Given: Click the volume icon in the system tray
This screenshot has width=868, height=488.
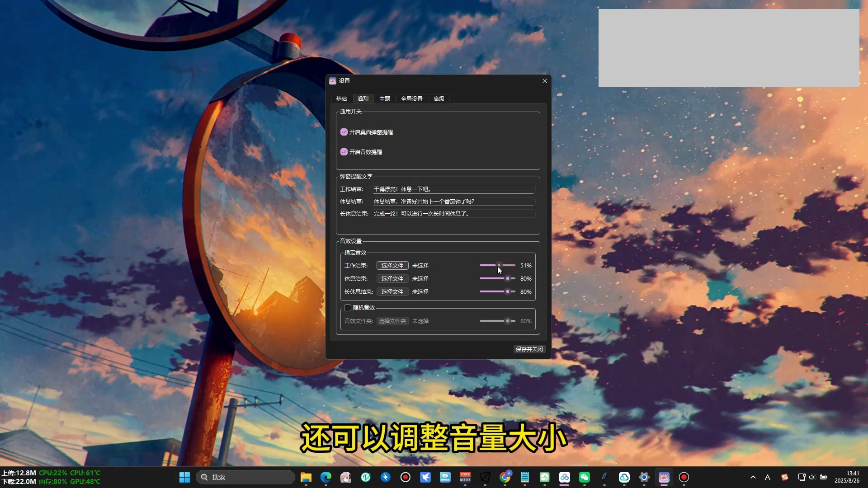Looking at the screenshot, I should pyautogui.click(x=812, y=477).
